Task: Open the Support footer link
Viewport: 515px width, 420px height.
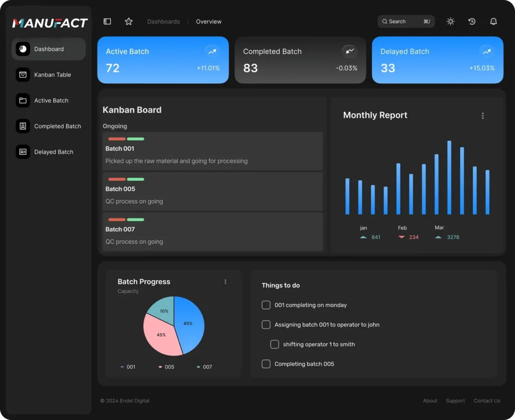Action: (x=455, y=400)
